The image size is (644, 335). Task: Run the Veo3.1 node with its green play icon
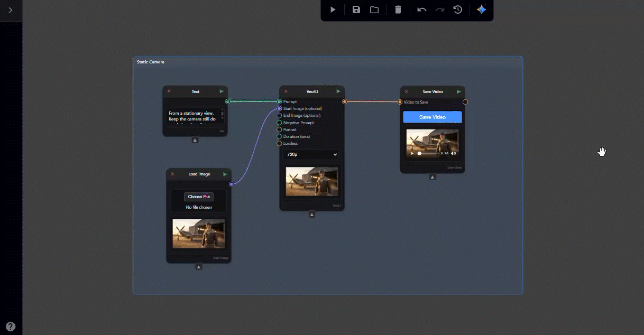(x=338, y=91)
